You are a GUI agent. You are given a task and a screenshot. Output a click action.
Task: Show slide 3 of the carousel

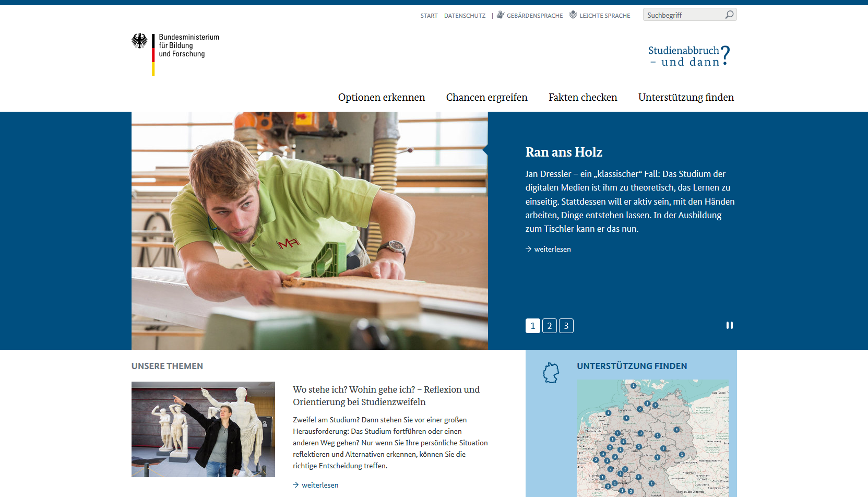(x=566, y=326)
